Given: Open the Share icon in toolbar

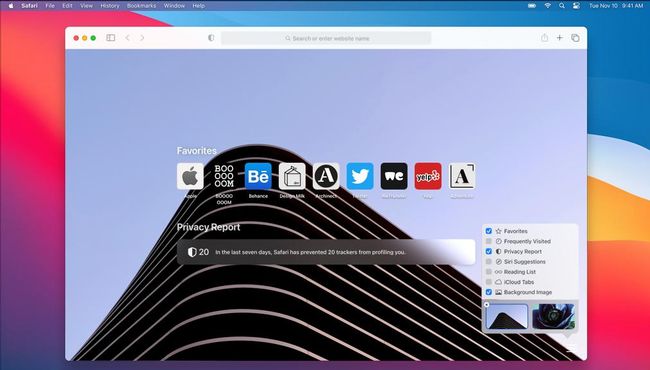Looking at the screenshot, I should tap(544, 38).
